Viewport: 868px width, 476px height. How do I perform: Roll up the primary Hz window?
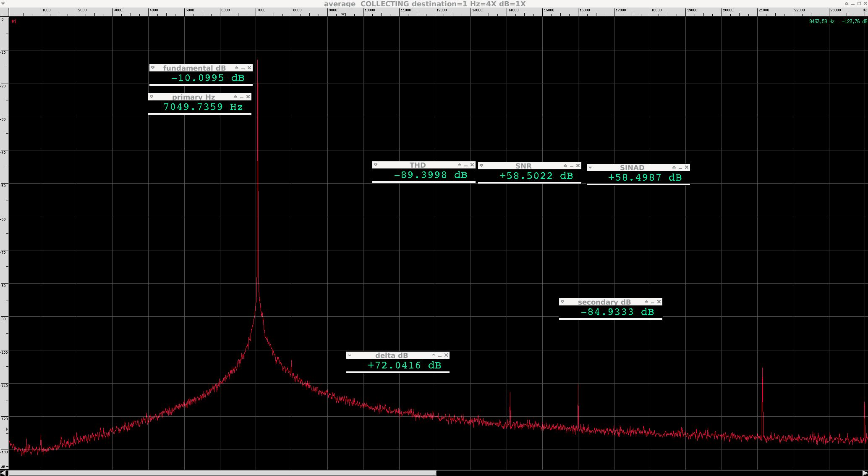pyautogui.click(x=235, y=97)
